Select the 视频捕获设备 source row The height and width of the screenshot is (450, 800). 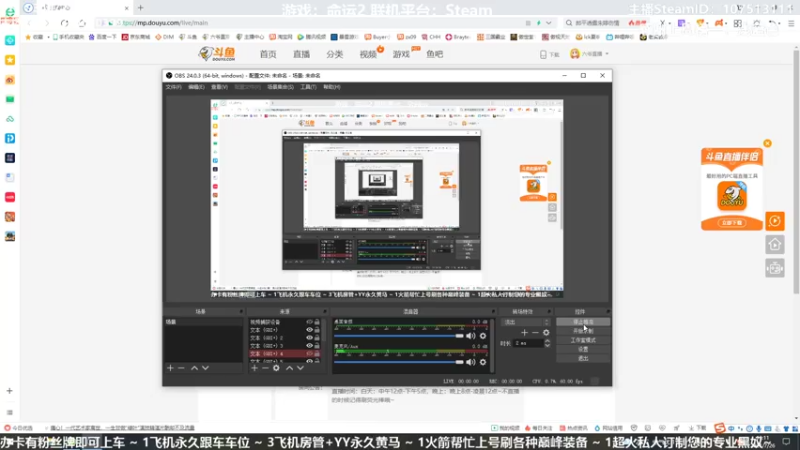tap(285, 322)
